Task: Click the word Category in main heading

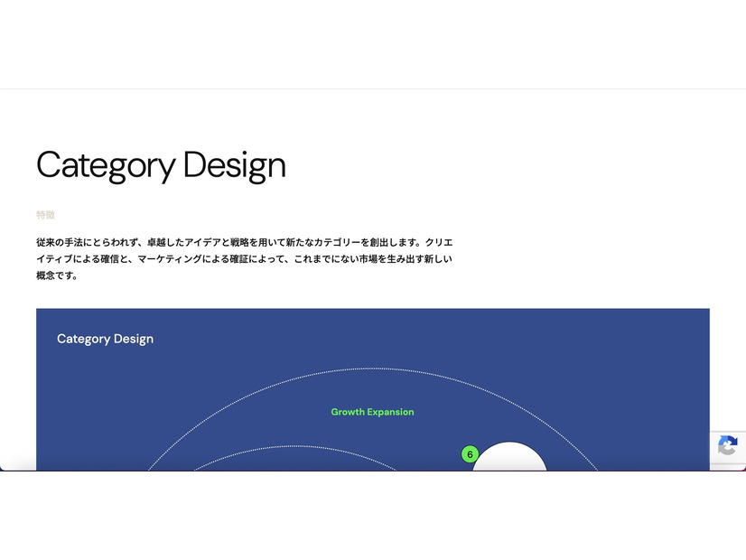Action: click(x=105, y=165)
